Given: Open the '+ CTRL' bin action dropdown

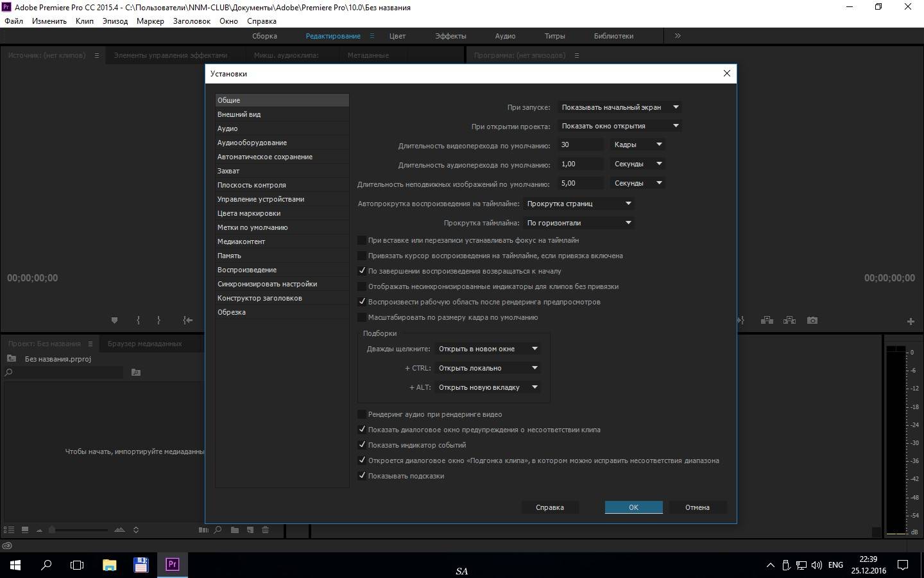Looking at the screenshot, I should coord(488,368).
